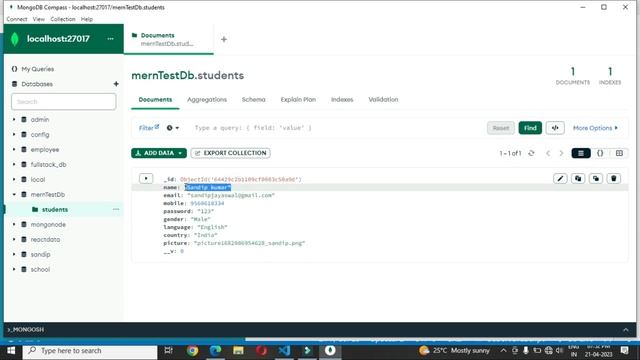Open the Databases section
Image resolution: width=640 pixels, height=360 pixels.
pyautogui.click(x=37, y=84)
